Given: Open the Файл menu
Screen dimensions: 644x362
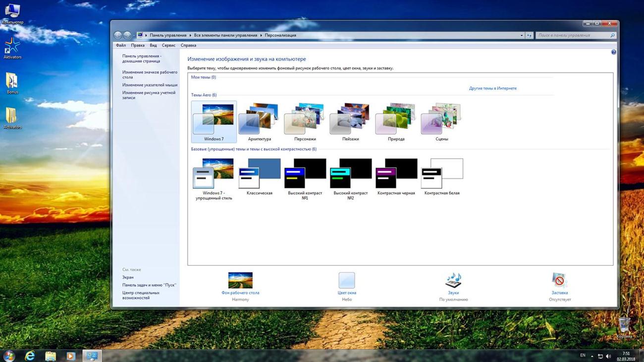Looking at the screenshot, I should click(120, 45).
